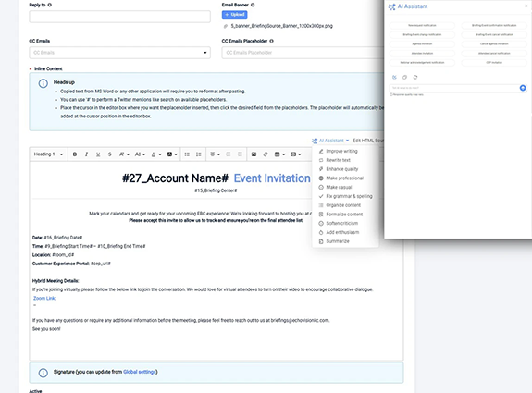Screen dimensions: 532x393
Task: Open the Global settings link
Action: (x=140, y=372)
